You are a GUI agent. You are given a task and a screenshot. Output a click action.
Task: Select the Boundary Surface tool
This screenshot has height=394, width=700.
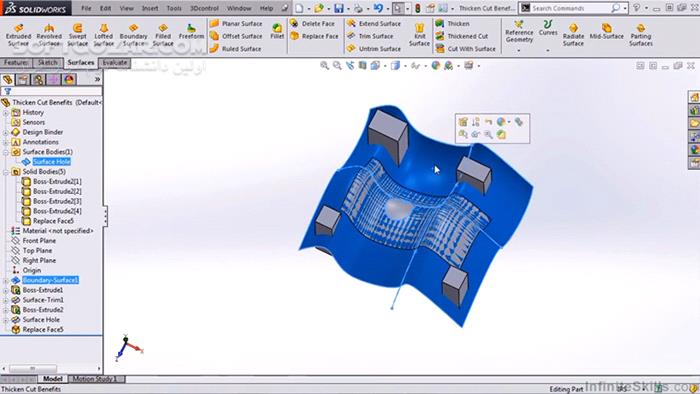pyautogui.click(x=133, y=35)
